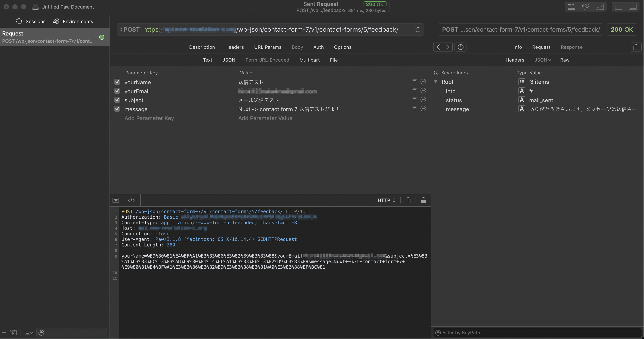Click the reload icon in the URL bar
This screenshot has height=339, width=644.
[418, 29]
